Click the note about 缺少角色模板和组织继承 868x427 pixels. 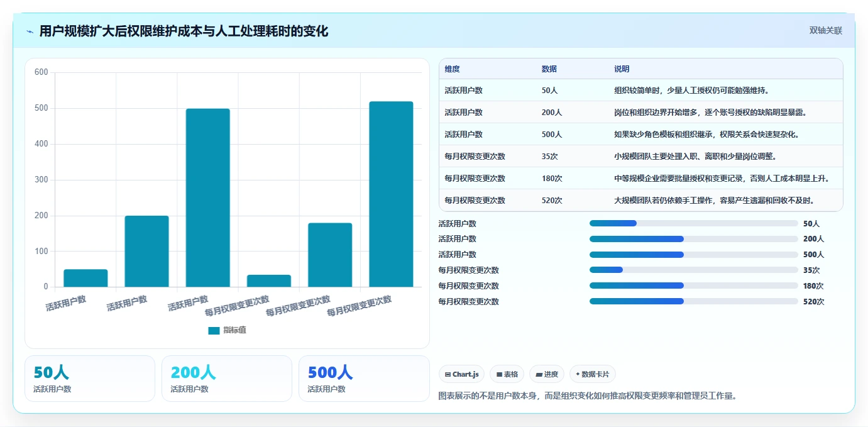coord(707,135)
